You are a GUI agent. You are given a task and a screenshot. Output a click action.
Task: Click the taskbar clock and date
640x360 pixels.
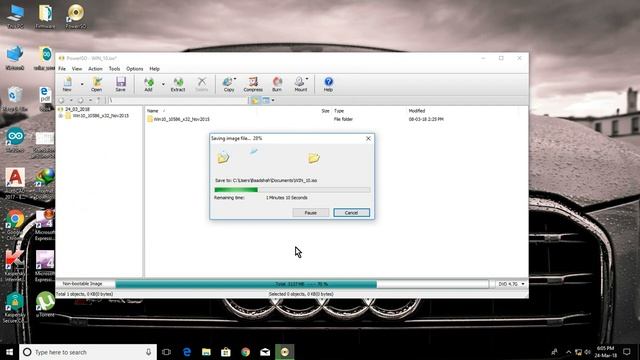(x=606, y=352)
